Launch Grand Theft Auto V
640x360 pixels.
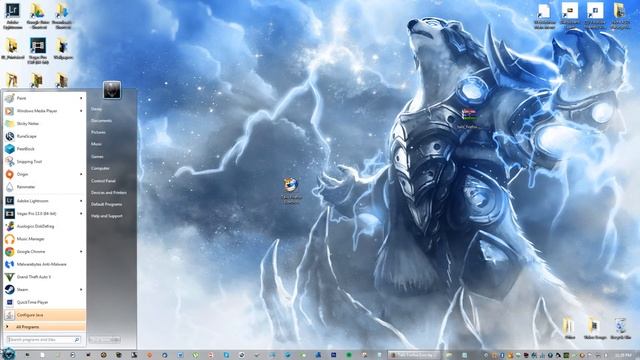pyautogui.click(x=44, y=277)
